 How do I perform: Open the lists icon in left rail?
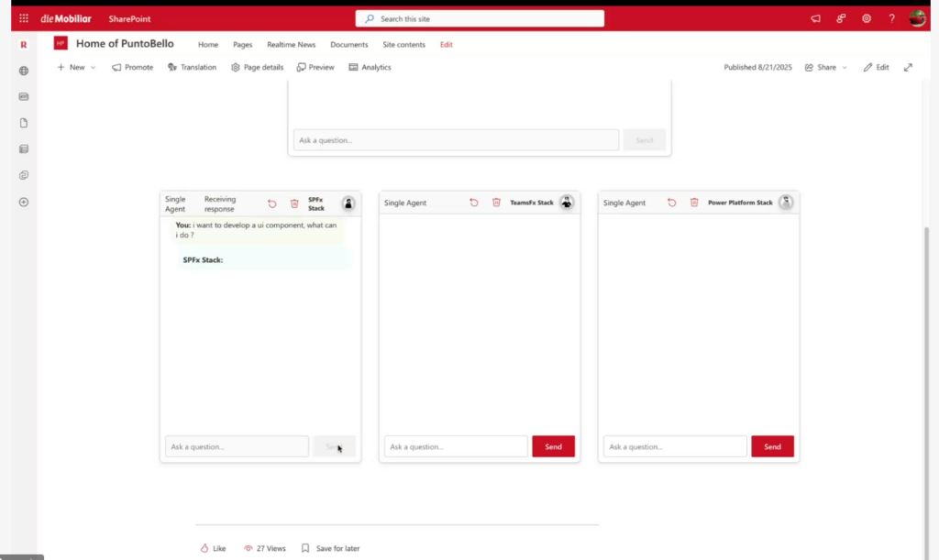24,149
